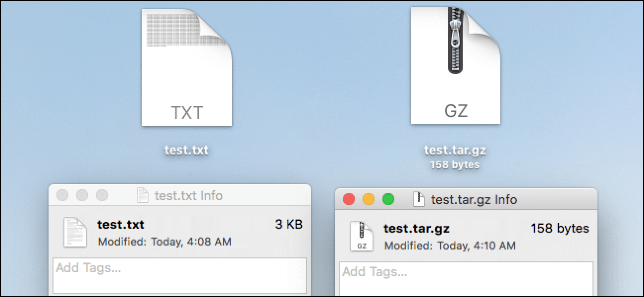The image size is (644, 297).
Task: Click the 158 bytes caption under the desktop archive
Action: click(x=455, y=165)
